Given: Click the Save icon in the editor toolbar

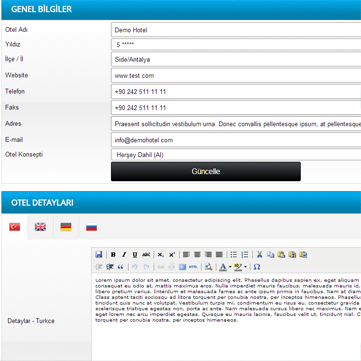Looking at the screenshot, I should (98, 255).
